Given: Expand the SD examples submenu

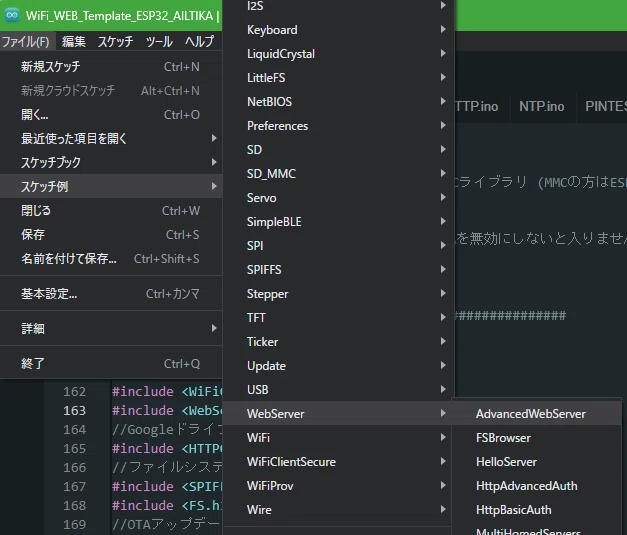Looking at the screenshot, I should [x=338, y=150].
